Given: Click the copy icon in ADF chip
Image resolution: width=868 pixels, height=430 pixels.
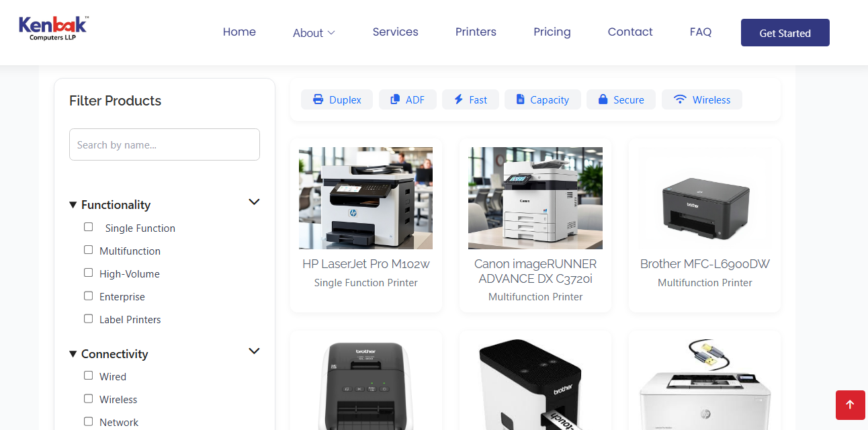Looking at the screenshot, I should click(395, 99).
